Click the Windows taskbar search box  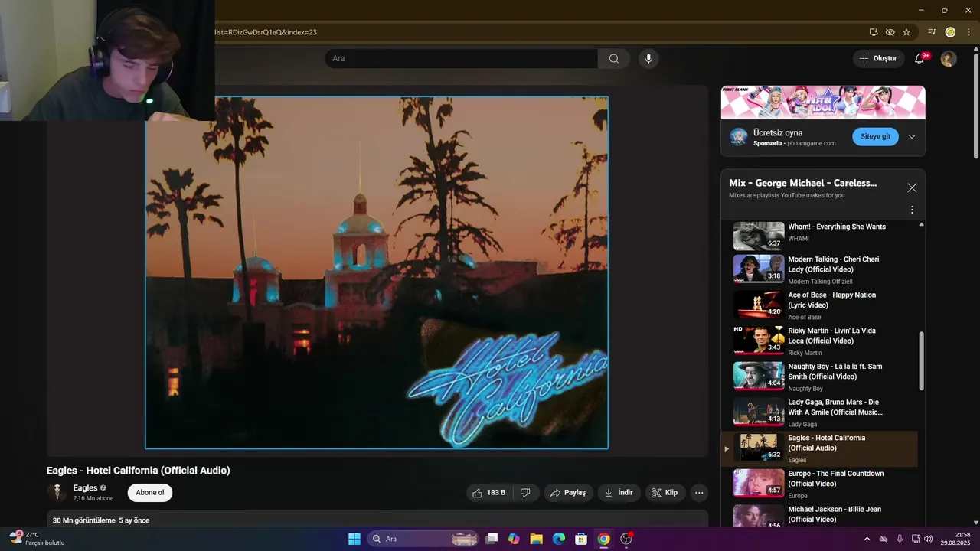(423, 539)
